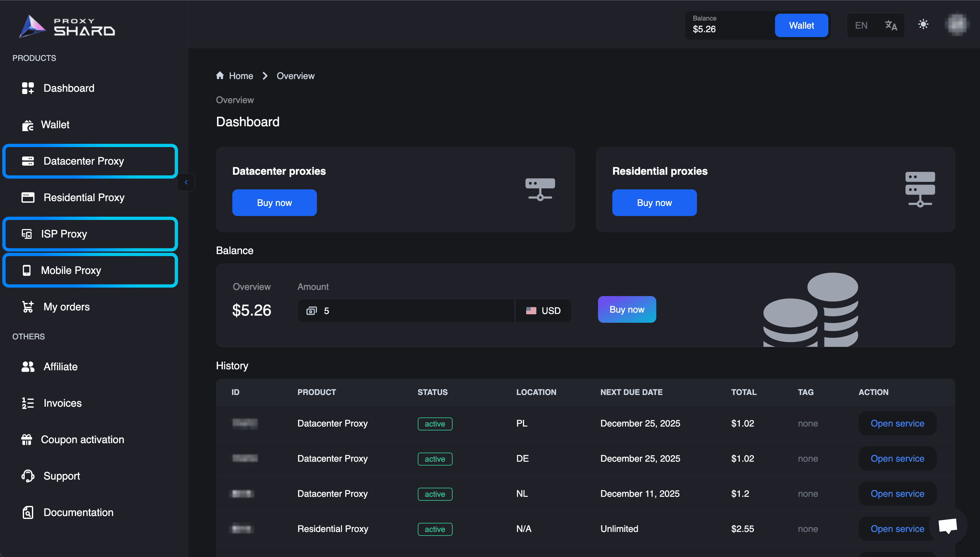Click the ProxyShard logo
Viewport: 980px width, 557px height.
67,26
